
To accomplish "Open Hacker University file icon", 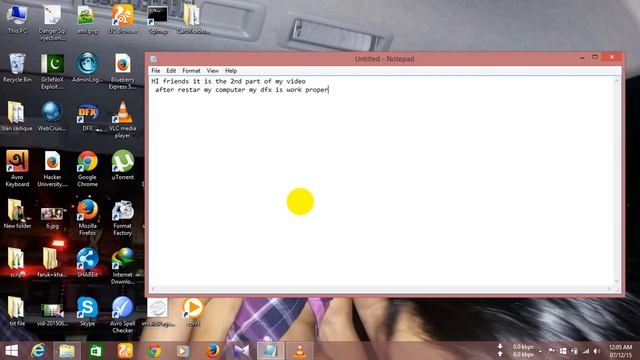I will 52,168.
